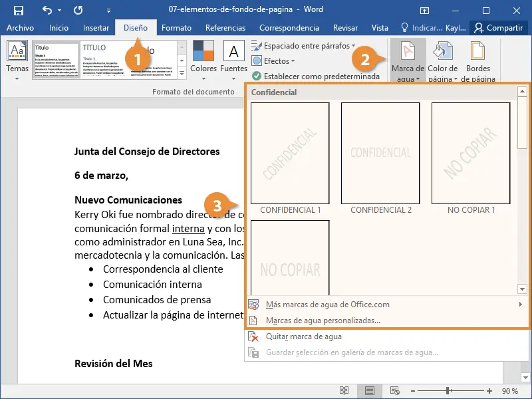532x399 pixels.
Task: Move the watermark gallery down with the arrow
Action: 522,289
